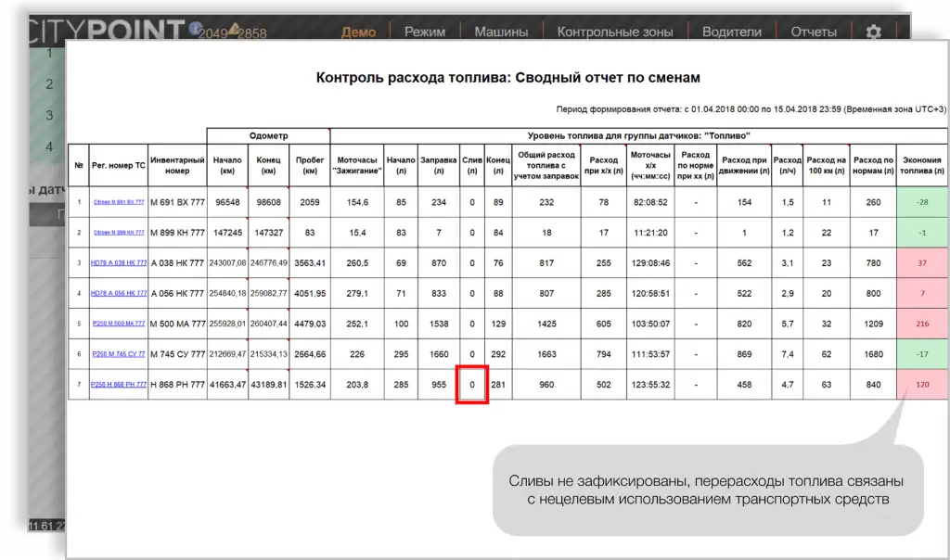Image resolution: width=950 pixels, height=560 pixels.
Task: Open the settings gear icon
Action: coord(873,32)
